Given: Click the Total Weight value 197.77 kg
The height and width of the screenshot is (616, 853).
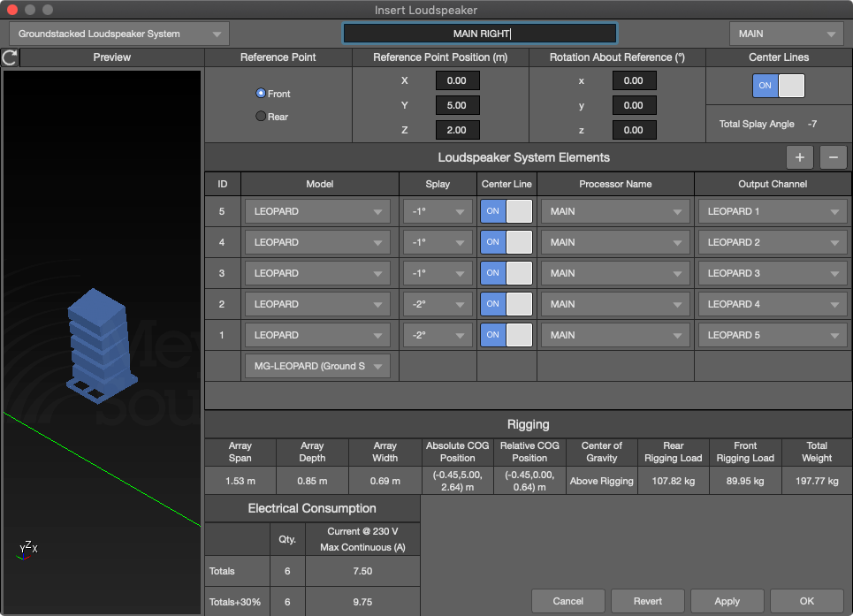Looking at the screenshot, I should point(817,481).
